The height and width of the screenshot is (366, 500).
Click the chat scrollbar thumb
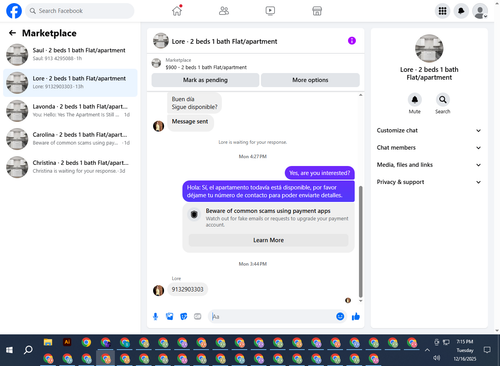click(x=360, y=241)
